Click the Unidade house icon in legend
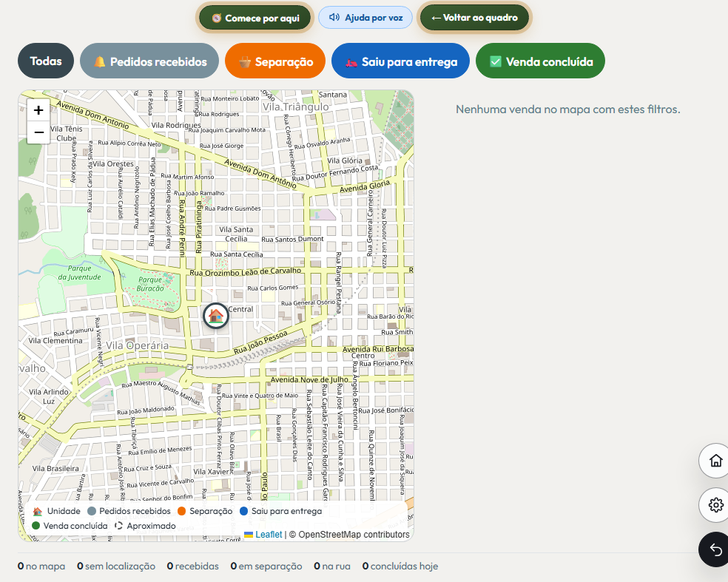 [x=38, y=511]
